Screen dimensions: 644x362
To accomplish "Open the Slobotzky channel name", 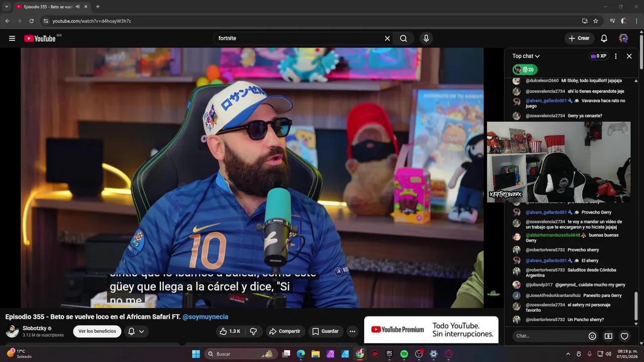I will click(x=35, y=328).
